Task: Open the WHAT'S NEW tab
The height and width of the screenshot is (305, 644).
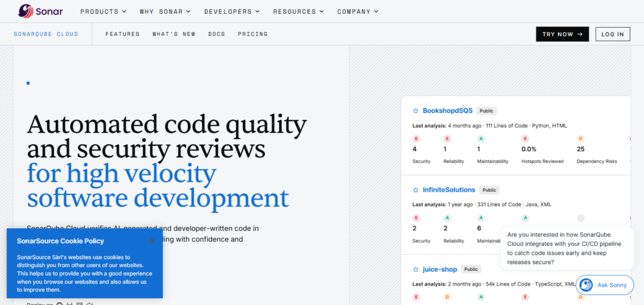Action: (174, 34)
